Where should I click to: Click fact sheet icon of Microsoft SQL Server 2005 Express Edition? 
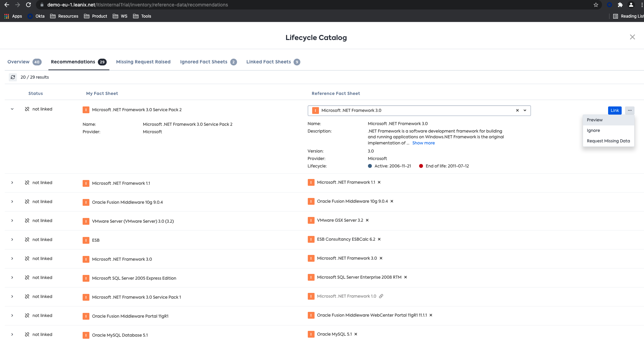(x=86, y=278)
